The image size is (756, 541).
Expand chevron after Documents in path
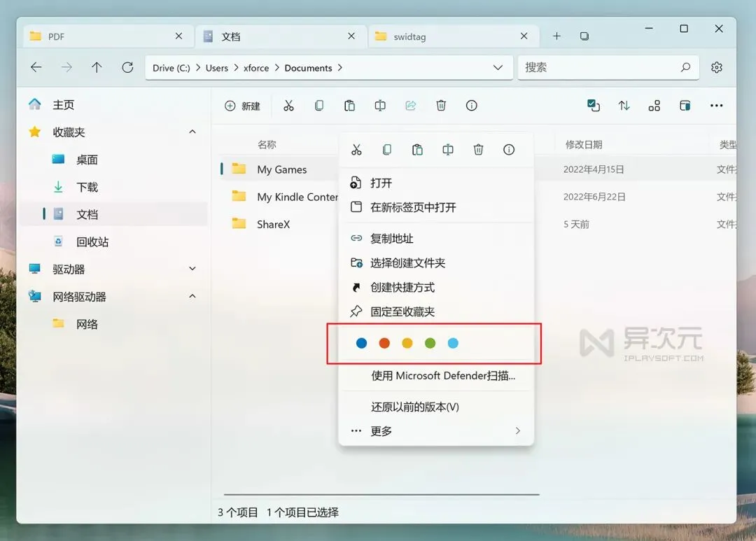click(x=340, y=67)
